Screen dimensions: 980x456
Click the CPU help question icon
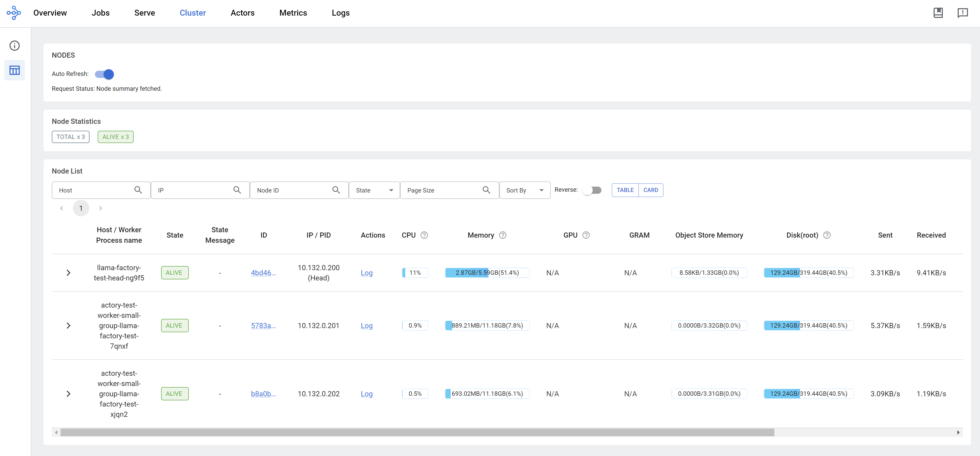[424, 235]
